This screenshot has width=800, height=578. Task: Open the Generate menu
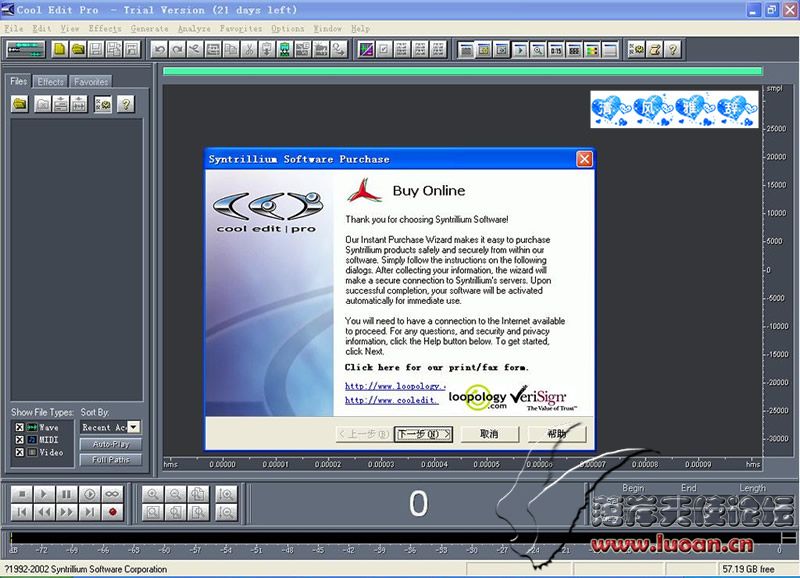click(x=149, y=29)
